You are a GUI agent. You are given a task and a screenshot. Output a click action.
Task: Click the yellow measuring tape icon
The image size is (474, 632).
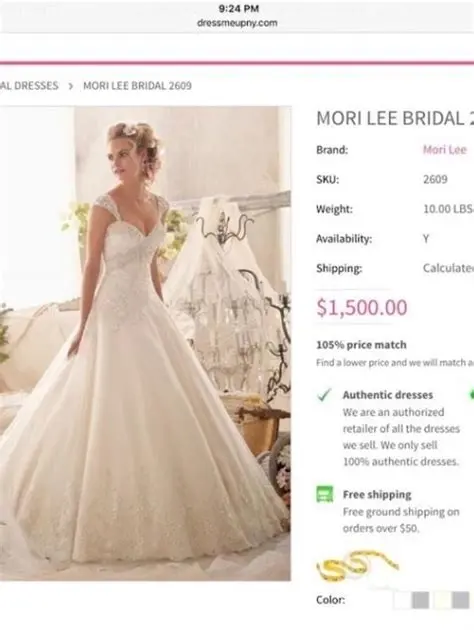357,567
